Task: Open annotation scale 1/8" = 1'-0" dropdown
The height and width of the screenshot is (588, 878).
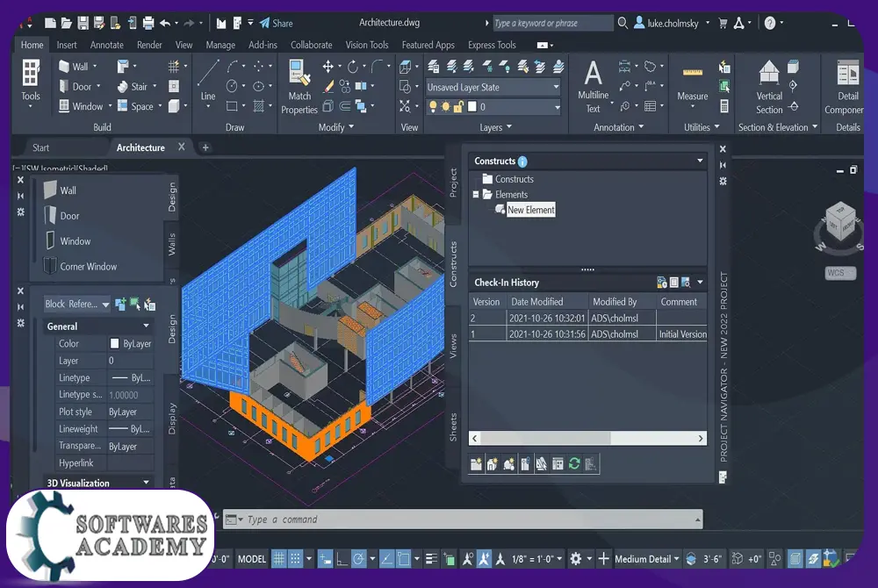Action: tap(536, 558)
